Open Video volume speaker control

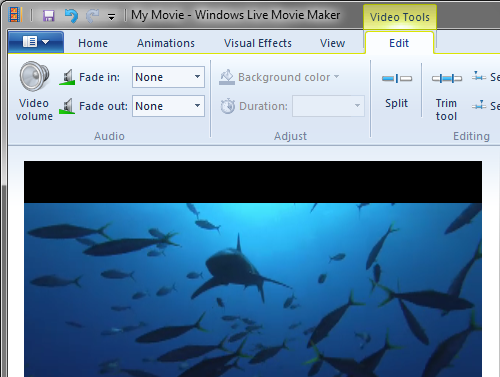[34, 91]
